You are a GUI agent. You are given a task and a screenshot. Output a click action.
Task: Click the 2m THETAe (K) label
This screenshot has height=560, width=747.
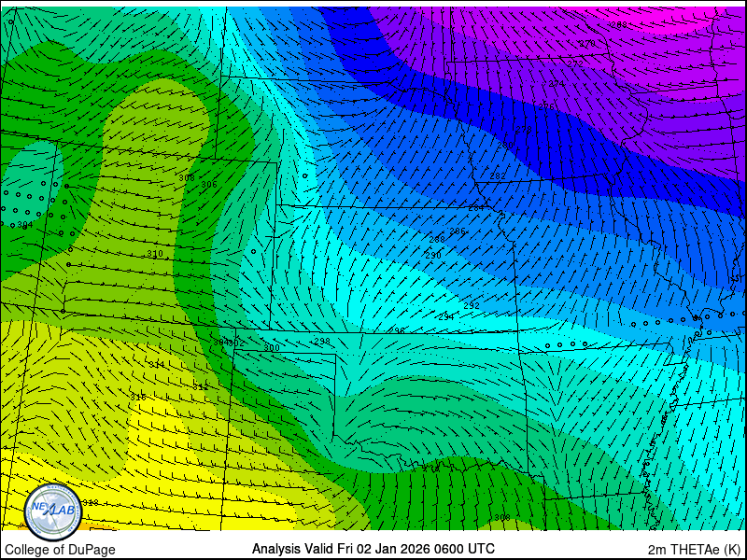click(x=694, y=550)
